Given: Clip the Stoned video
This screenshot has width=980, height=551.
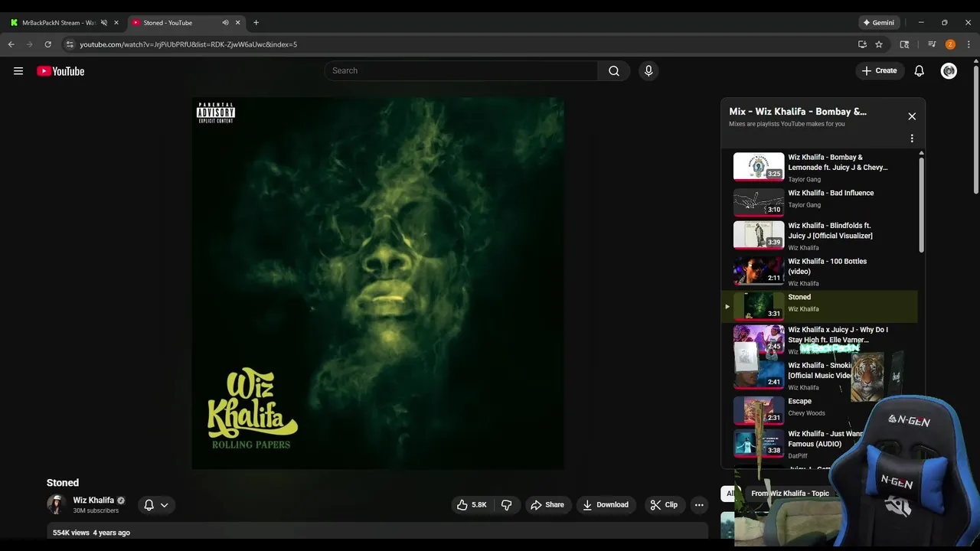Looking at the screenshot, I should pyautogui.click(x=664, y=505).
